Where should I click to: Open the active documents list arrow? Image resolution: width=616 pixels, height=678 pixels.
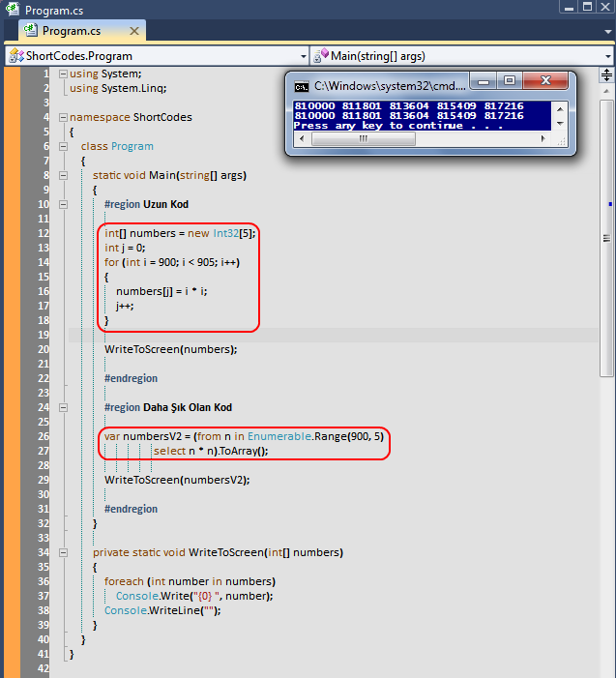pyautogui.click(x=607, y=30)
